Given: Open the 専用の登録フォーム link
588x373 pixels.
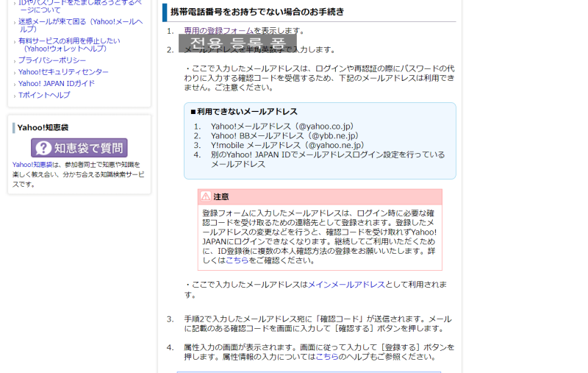Looking at the screenshot, I should 218,30.
